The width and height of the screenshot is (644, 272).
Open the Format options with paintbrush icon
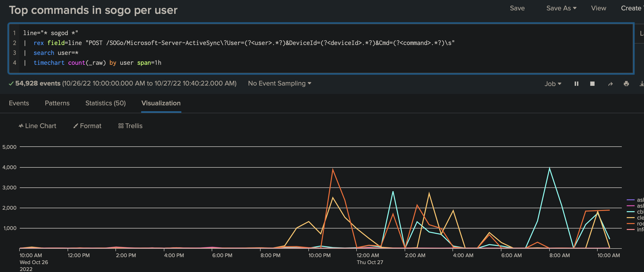pyautogui.click(x=87, y=126)
